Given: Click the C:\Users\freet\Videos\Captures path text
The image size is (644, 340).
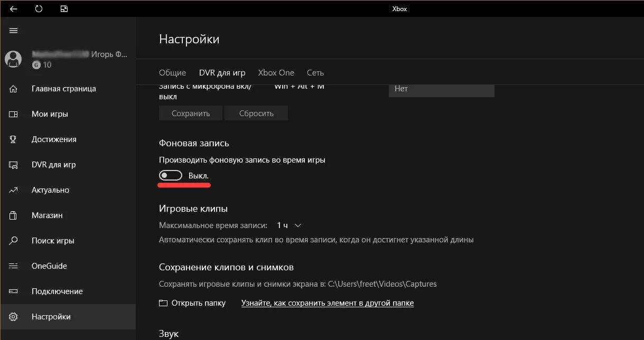Looking at the screenshot, I should point(382,284).
